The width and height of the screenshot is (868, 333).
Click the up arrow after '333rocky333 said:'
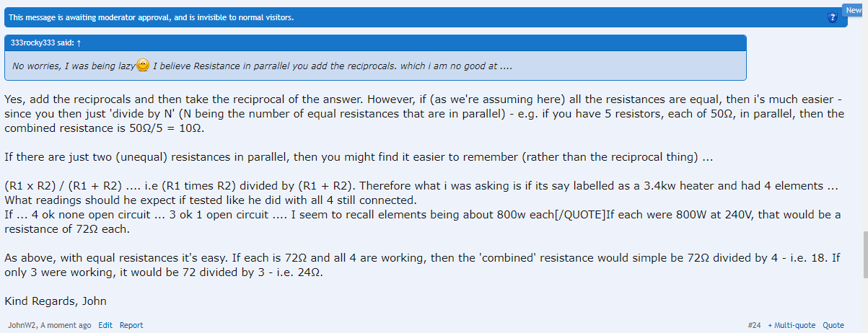(x=58, y=43)
